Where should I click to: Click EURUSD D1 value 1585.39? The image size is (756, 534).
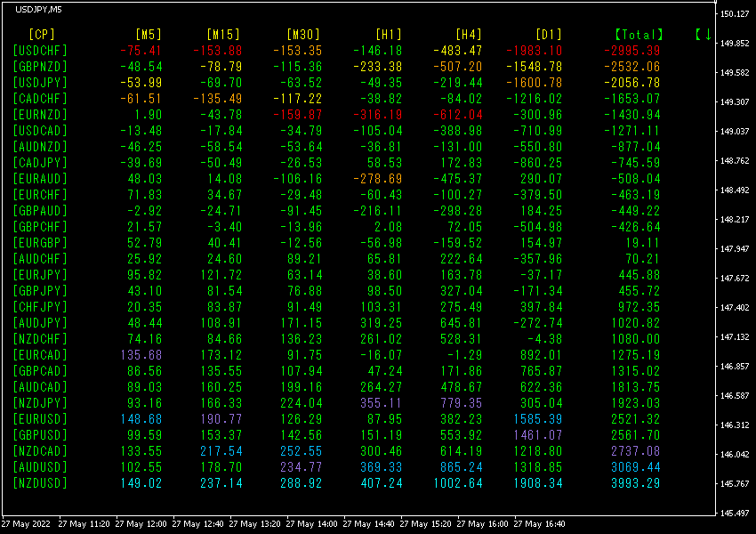point(538,418)
